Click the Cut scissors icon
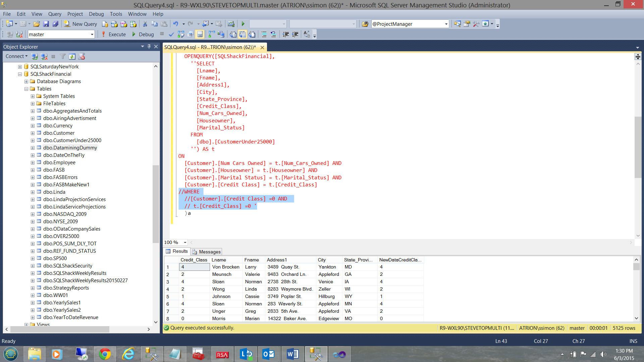Image resolution: width=644 pixels, height=362 pixels. pyautogui.click(x=145, y=24)
